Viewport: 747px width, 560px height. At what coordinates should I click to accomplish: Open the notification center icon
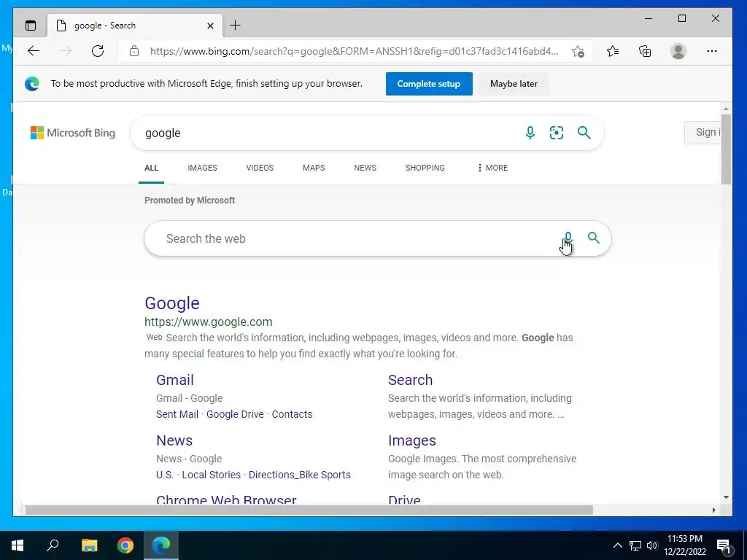pos(724,545)
